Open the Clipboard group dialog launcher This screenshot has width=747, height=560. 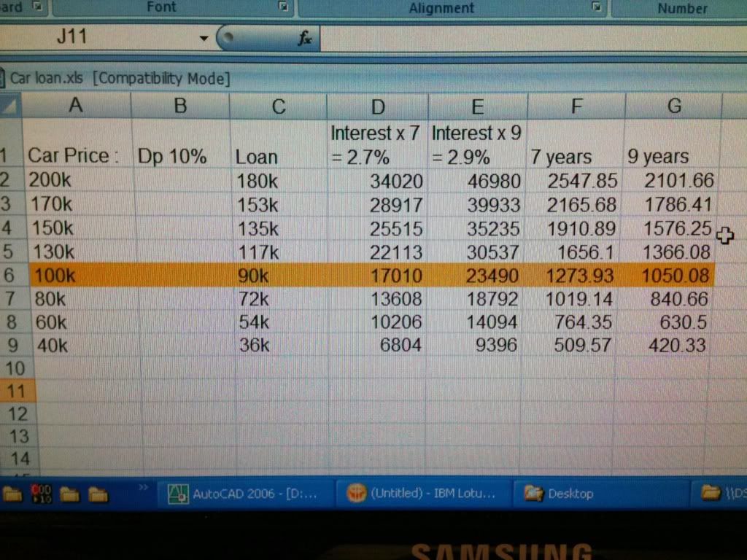[37, 7]
